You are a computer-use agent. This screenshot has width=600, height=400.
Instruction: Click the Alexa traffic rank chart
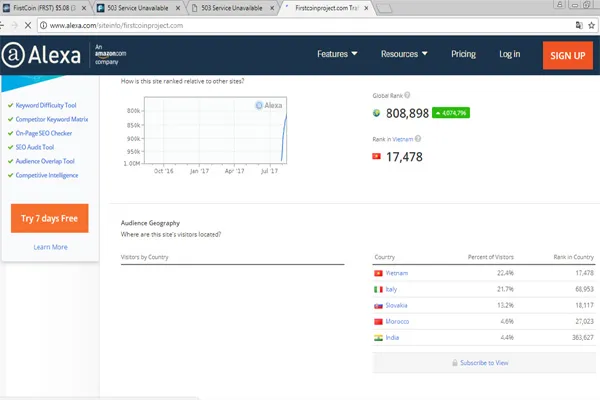[x=215, y=130]
